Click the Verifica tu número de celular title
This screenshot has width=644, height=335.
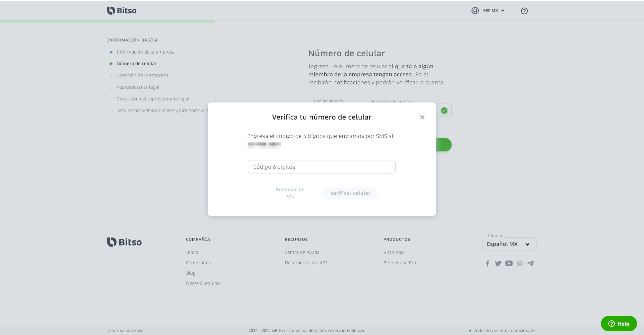[322, 117]
